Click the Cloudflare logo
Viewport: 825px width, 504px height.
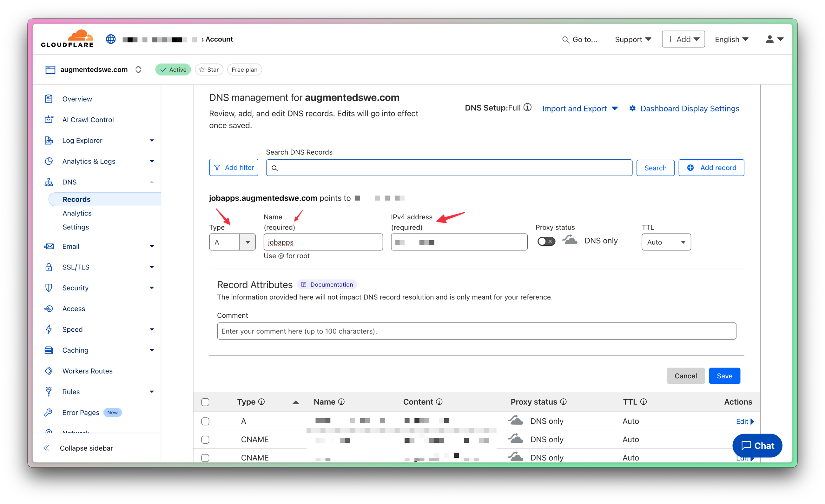point(67,39)
